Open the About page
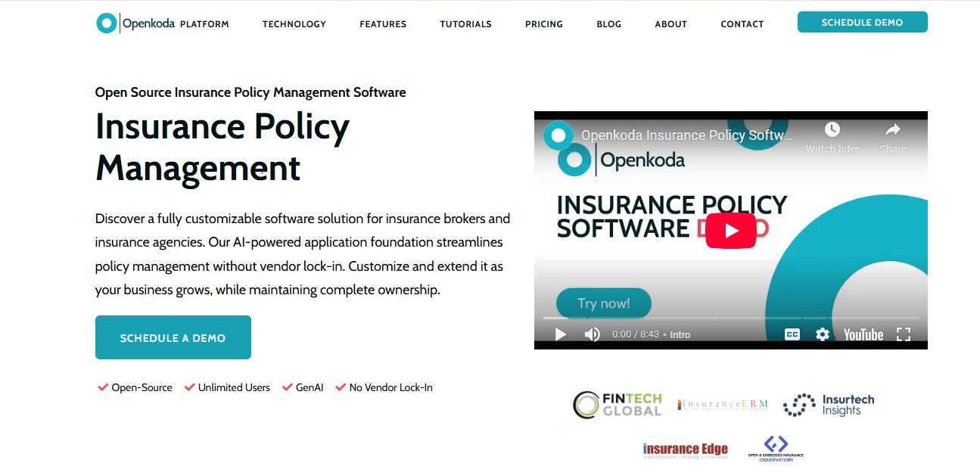This screenshot has height=472, width=980. (x=671, y=24)
